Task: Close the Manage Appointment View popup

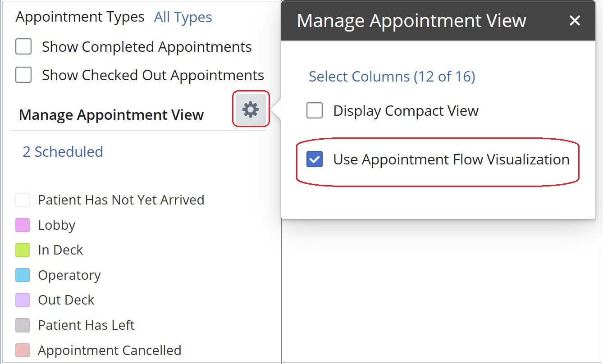Action: (x=575, y=20)
